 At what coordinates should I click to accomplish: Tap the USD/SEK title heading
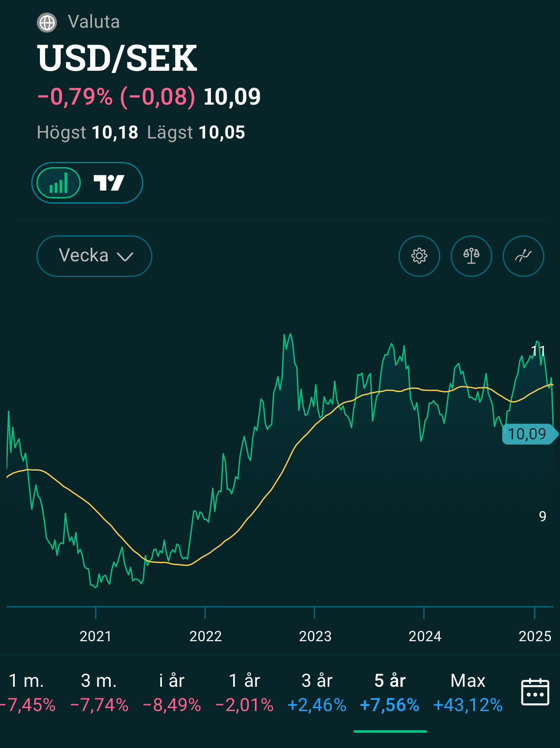pos(117,58)
